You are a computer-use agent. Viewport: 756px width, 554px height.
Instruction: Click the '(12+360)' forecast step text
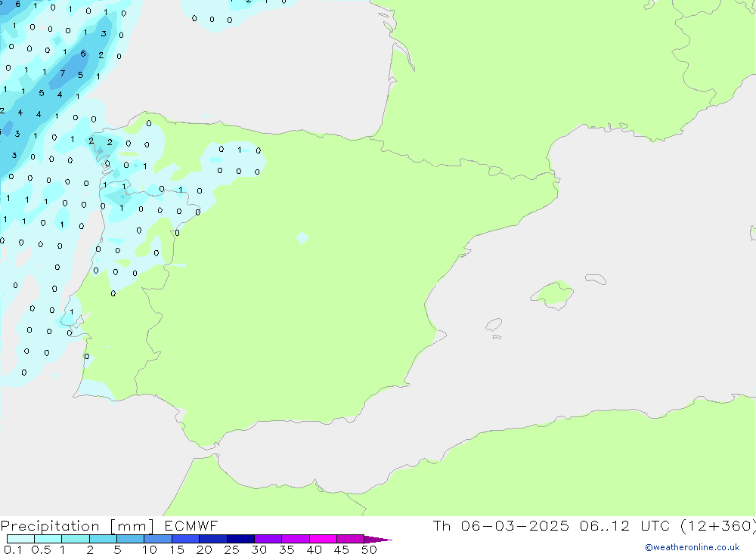[x=718, y=526]
